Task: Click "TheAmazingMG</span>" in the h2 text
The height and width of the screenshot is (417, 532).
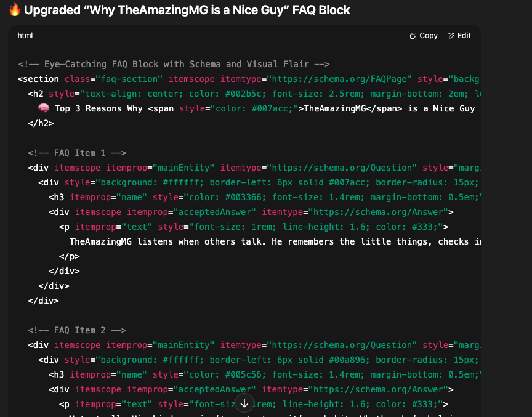Action: 353,108
